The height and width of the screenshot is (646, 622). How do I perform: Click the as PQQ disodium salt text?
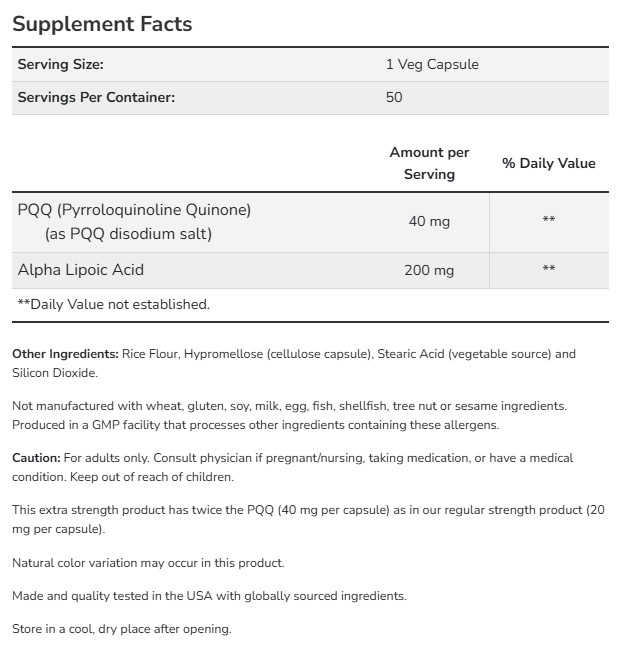tap(128, 234)
